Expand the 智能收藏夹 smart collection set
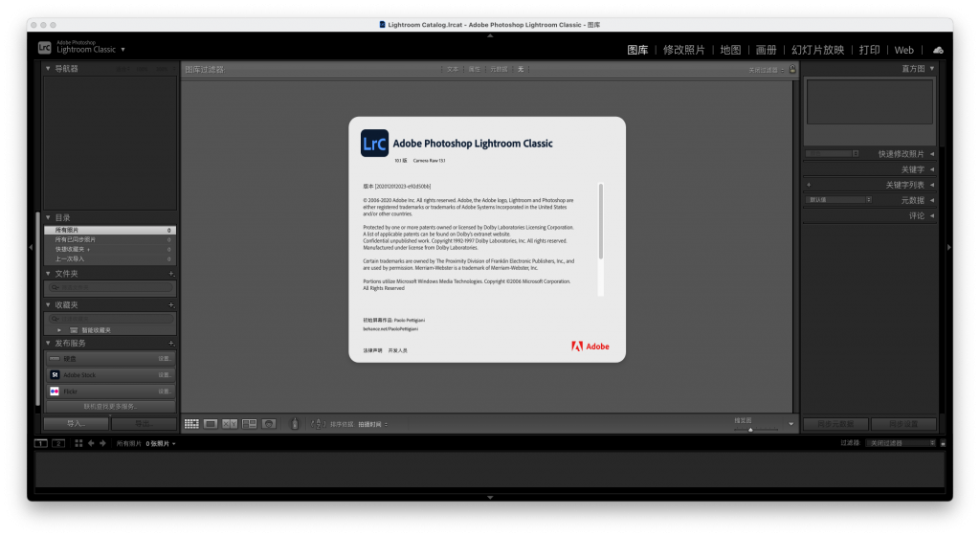The image size is (980, 537). point(59,330)
